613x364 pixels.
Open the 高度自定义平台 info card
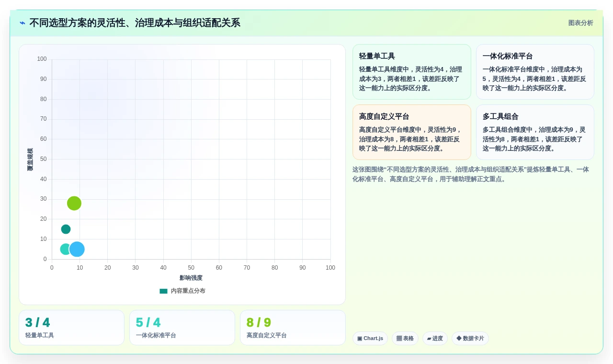point(412,132)
